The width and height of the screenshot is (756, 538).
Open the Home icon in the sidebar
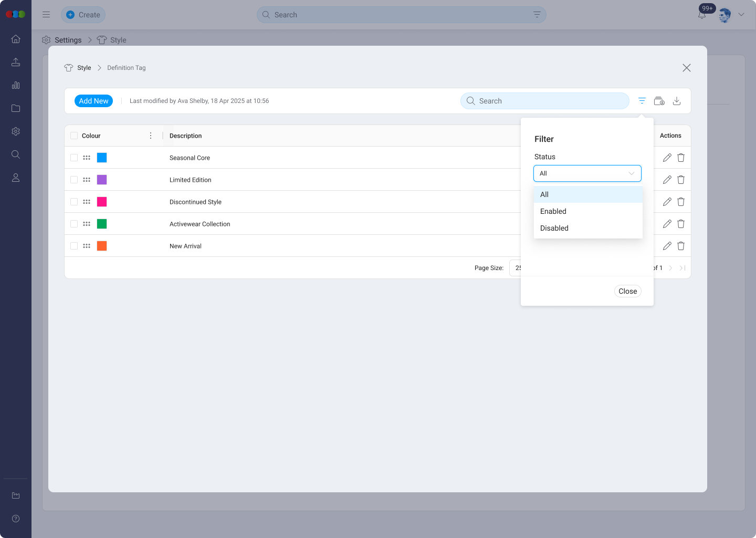(16, 39)
